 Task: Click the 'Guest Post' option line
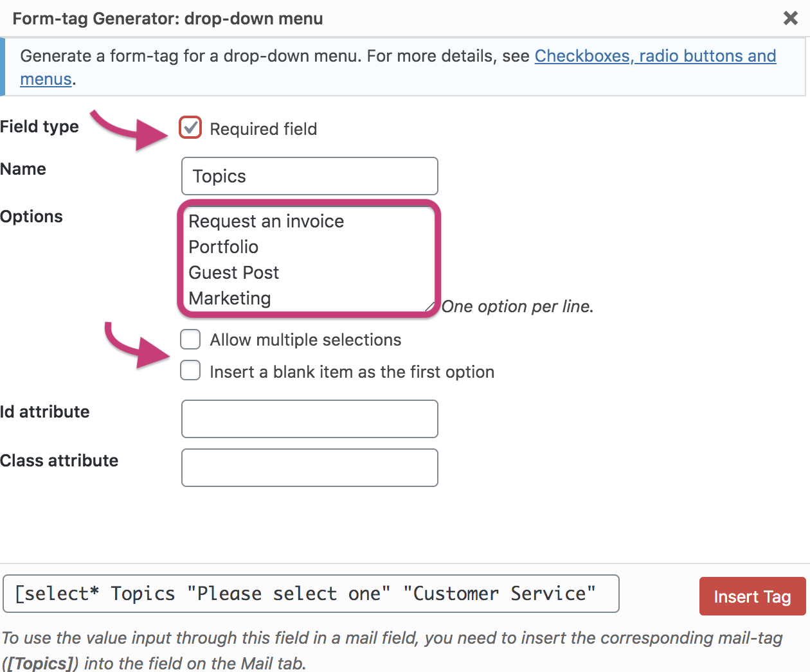pyautogui.click(x=234, y=272)
